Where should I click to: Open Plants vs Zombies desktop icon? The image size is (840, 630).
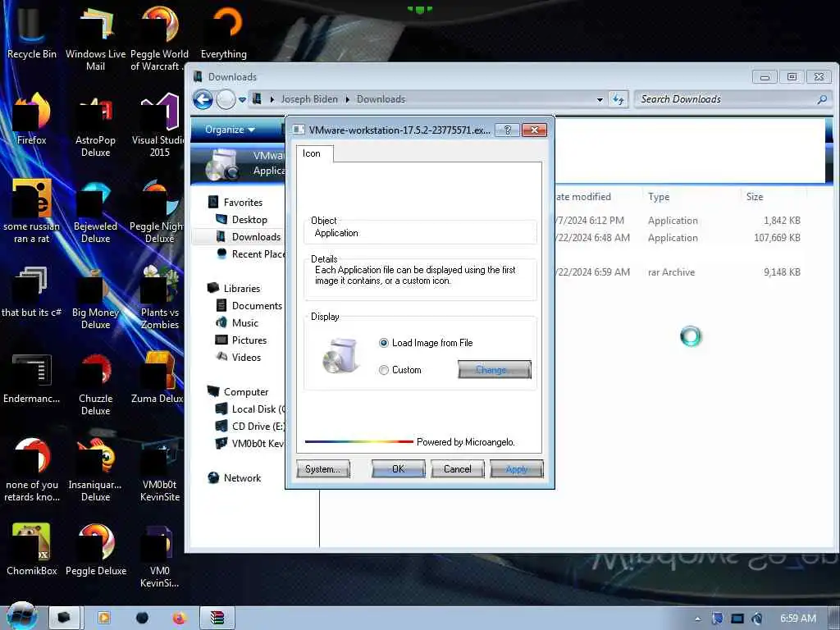159,298
